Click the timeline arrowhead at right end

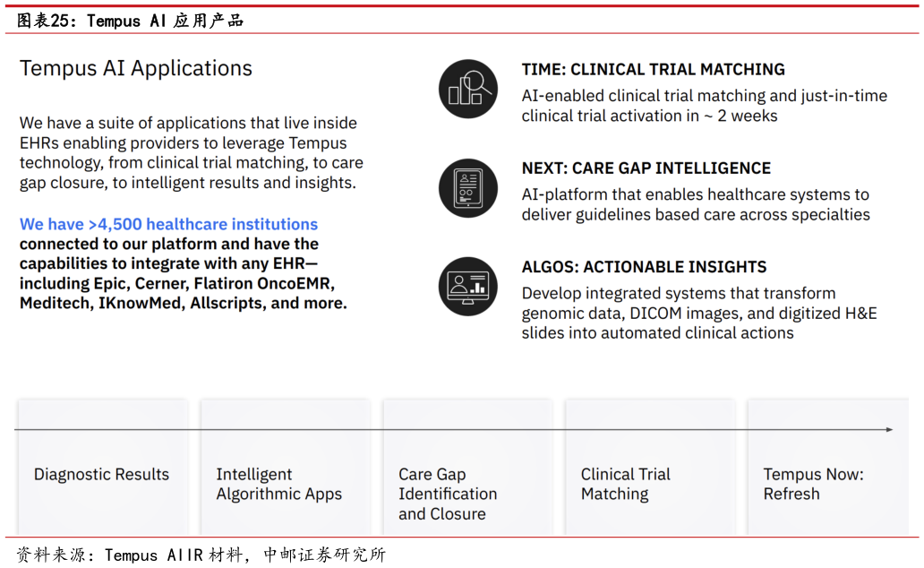click(x=889, y=429)
